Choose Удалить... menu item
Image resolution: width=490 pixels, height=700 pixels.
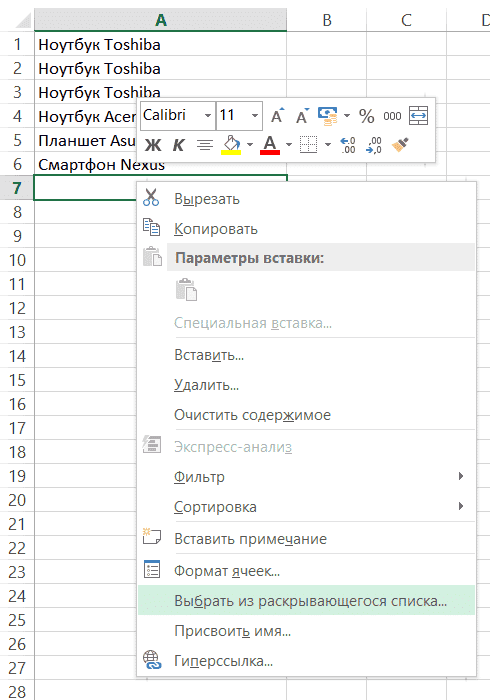tap(306, 385)
